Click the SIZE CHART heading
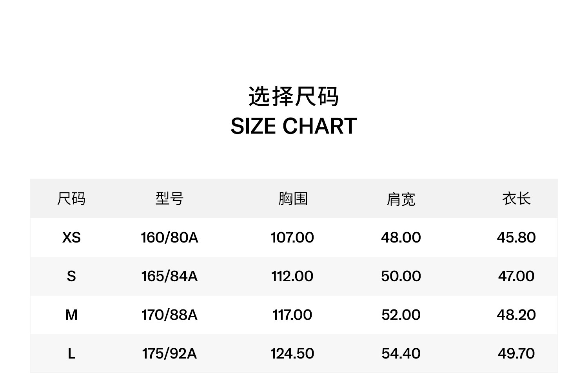The width and height of the screenshot is (588, 389). 294,126
